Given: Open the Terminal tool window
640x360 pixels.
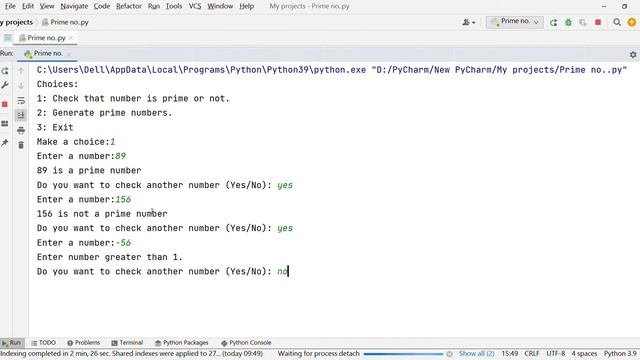Looking at the screenshot, I should pos(127,343).
